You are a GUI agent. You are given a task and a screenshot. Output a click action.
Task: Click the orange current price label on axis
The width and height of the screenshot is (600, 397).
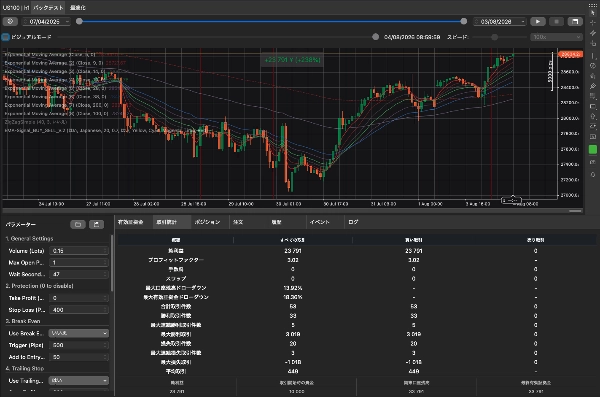coord(571,54)
